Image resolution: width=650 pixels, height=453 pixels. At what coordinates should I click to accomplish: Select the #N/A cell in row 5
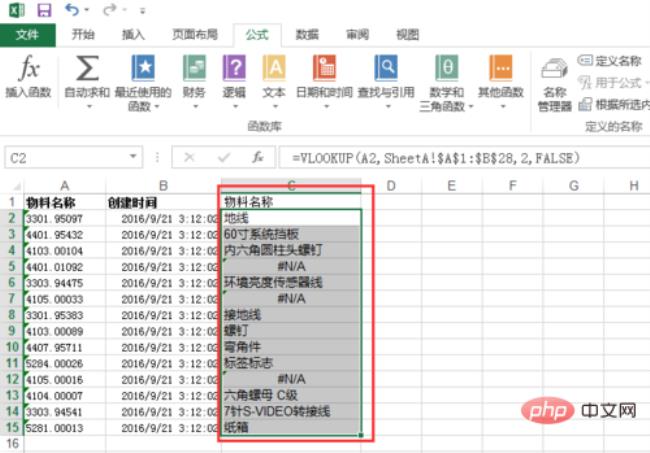[x=291, y=266]
